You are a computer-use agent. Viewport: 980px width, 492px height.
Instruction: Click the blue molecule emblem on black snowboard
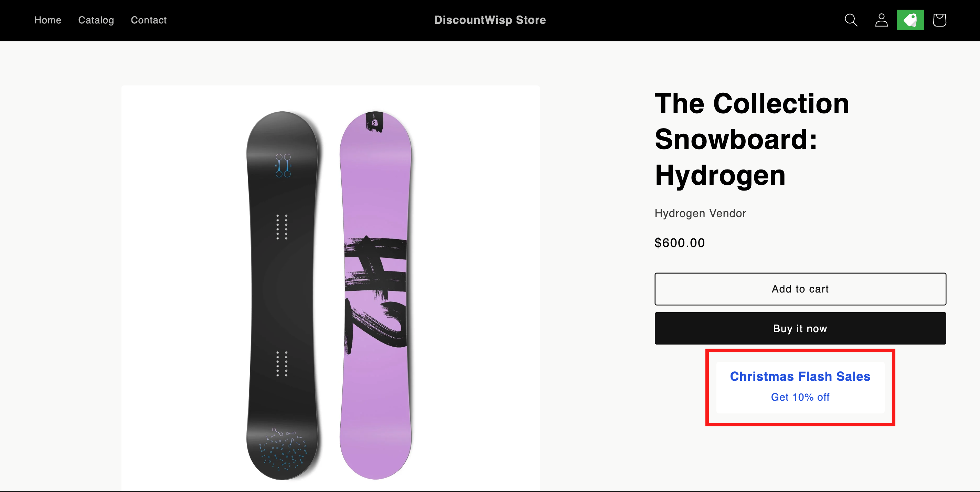(x=283, y=165)
